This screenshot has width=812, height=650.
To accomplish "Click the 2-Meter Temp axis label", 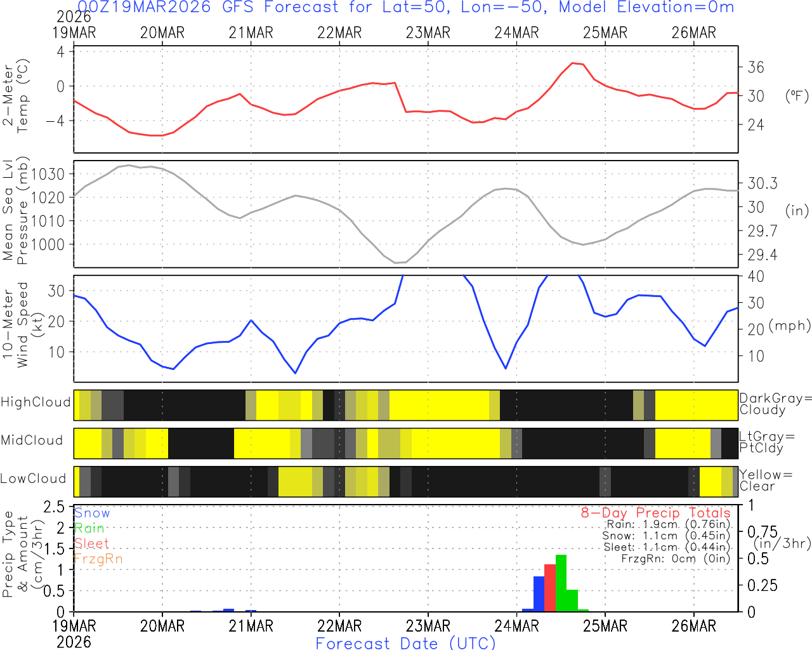I will point(16,98).
